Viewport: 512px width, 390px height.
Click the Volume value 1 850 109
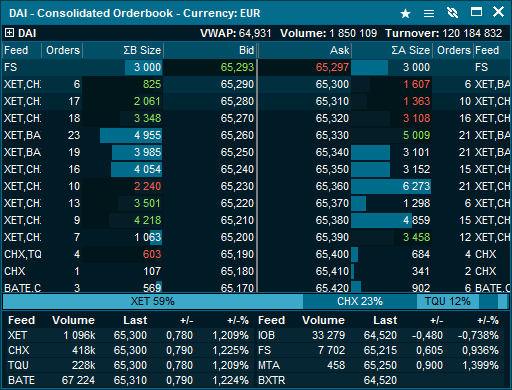[x=353, y=33]
